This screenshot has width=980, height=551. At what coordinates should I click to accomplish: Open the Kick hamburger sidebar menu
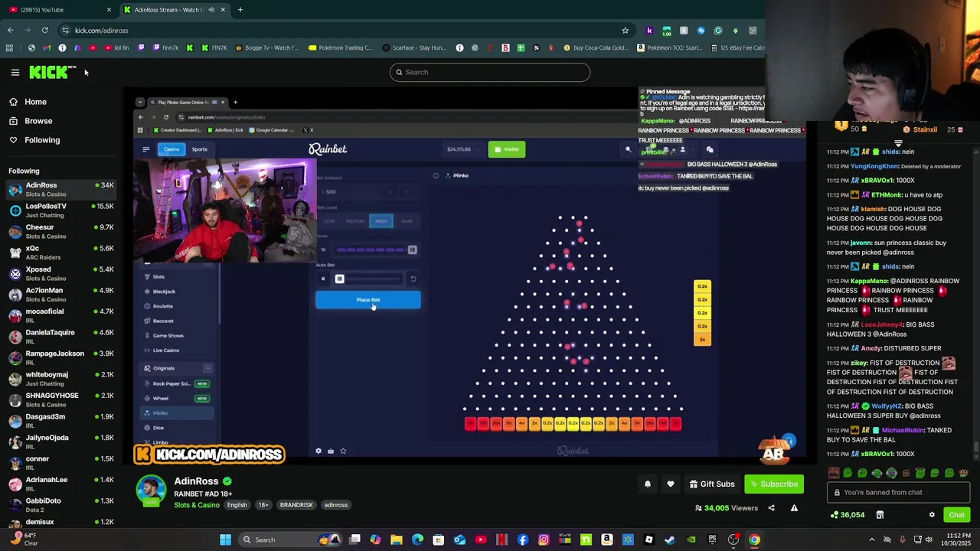click(x=15, y=72)
